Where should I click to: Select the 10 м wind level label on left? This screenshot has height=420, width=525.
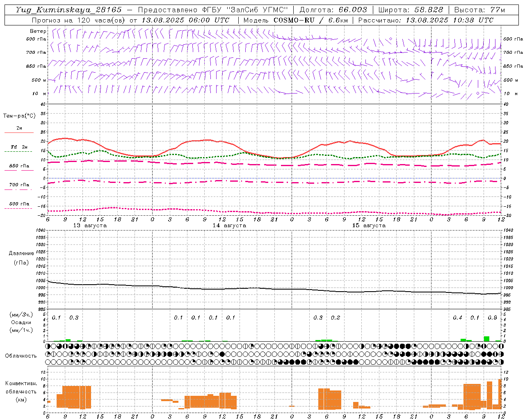pos(39,94)
